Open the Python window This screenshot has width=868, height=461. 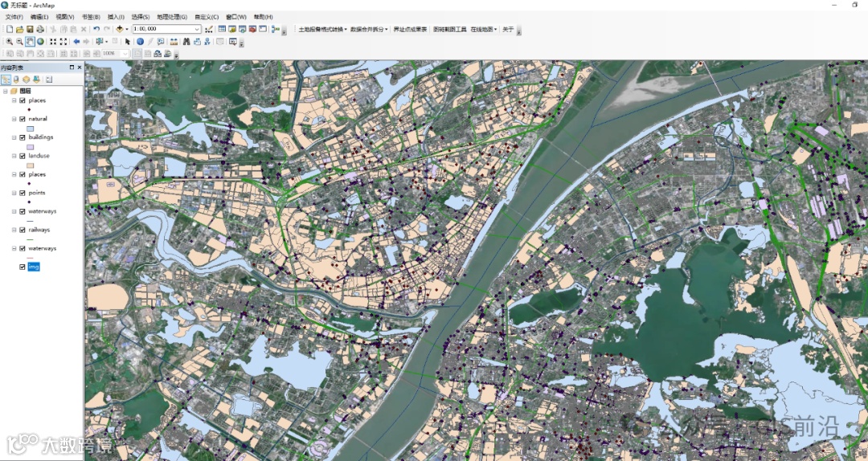262,29
